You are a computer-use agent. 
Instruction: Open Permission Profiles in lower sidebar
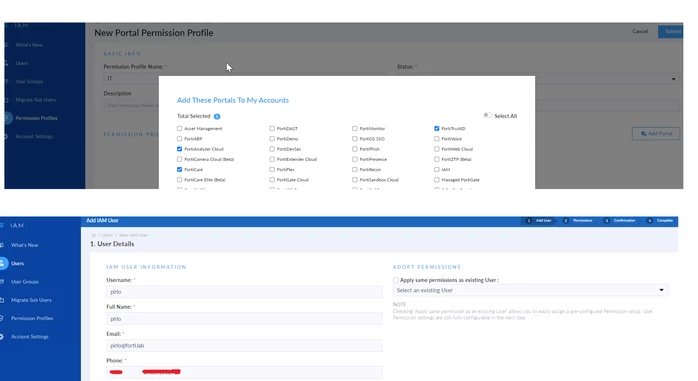click(32, 318)
